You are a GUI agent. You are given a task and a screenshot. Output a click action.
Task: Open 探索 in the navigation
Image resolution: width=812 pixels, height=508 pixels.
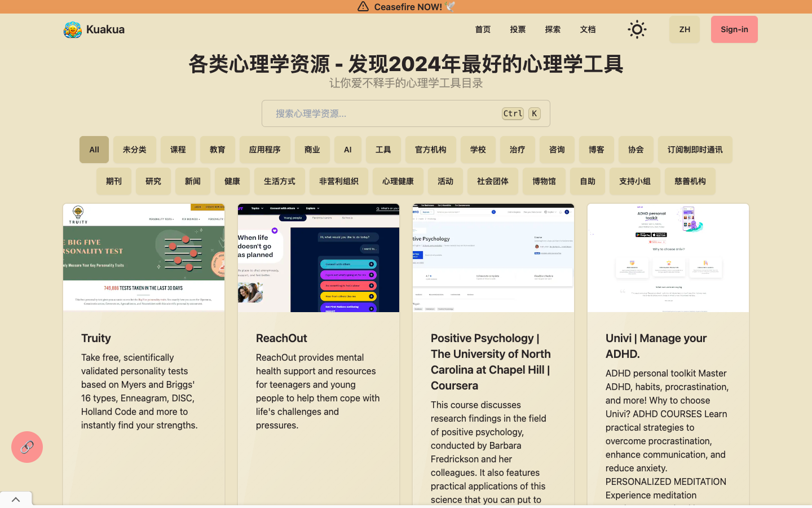[553, 29]
